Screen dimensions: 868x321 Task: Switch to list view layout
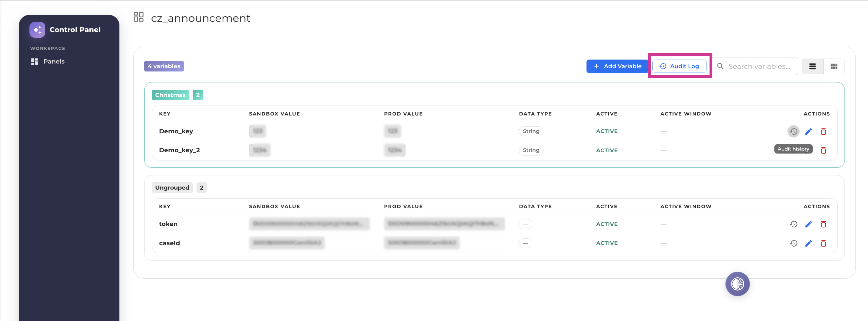pos(812,67)
